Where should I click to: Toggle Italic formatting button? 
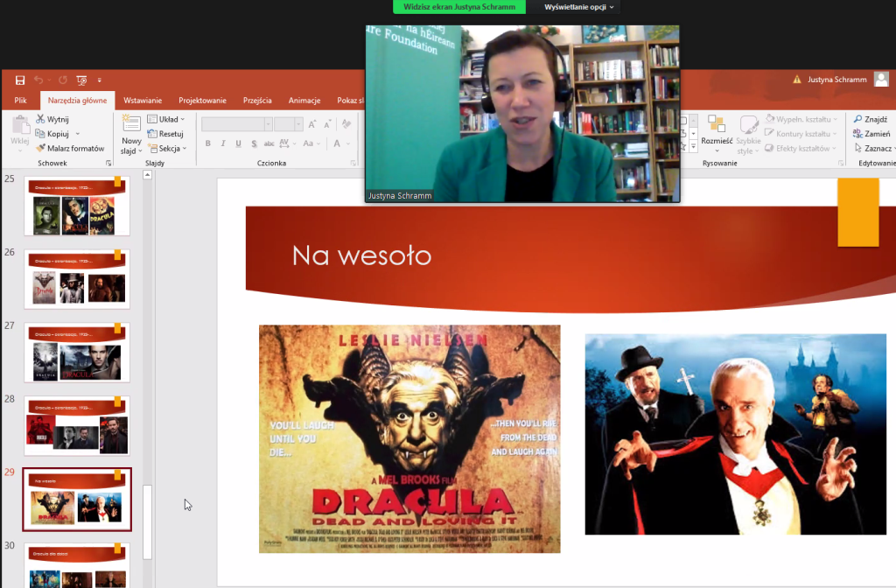pyautogui.click(x=224, y=143)
